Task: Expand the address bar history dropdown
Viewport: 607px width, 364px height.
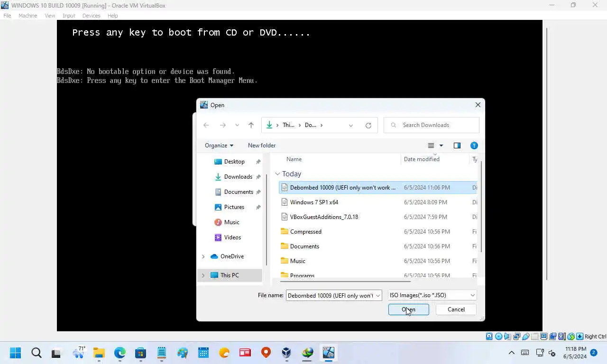Action: click(351, 125)
